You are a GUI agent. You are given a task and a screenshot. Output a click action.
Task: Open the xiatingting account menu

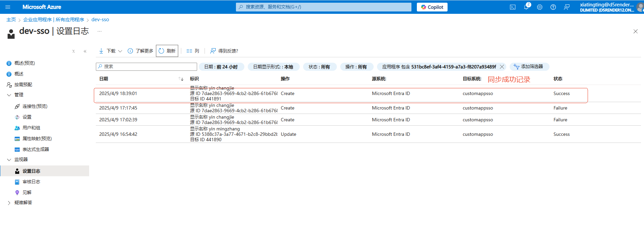pos(611,7)
